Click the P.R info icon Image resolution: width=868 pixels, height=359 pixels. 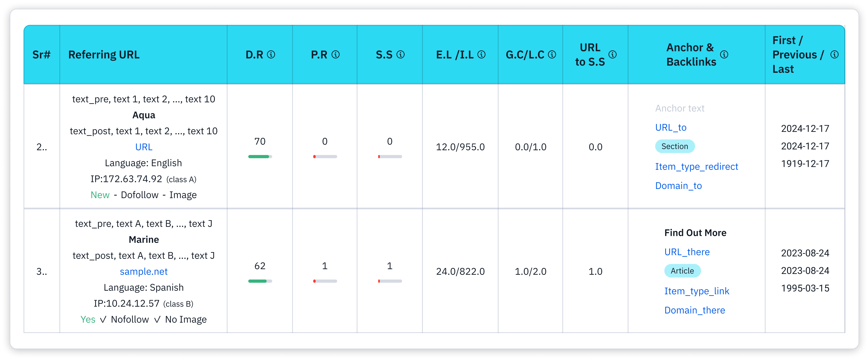tap(336, 54)
